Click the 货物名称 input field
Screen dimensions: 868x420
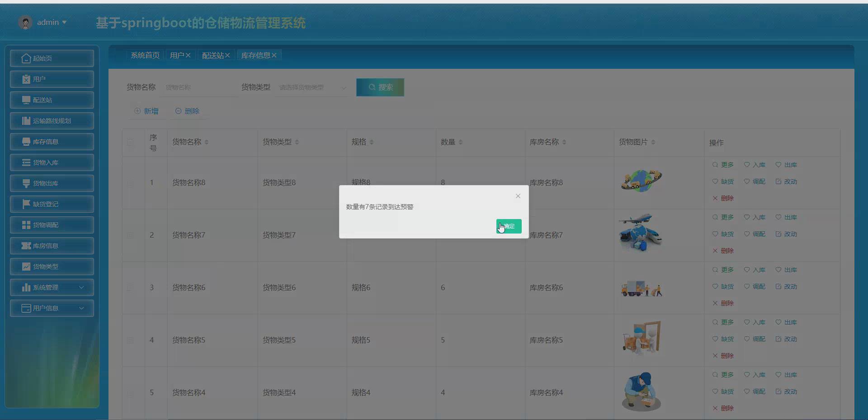tap(198, 87)
